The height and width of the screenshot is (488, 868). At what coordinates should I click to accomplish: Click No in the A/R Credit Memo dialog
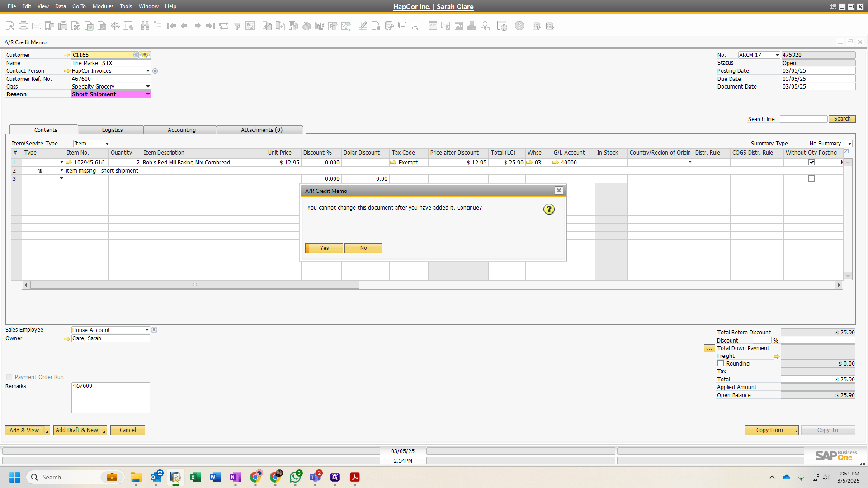pos(363,248)
